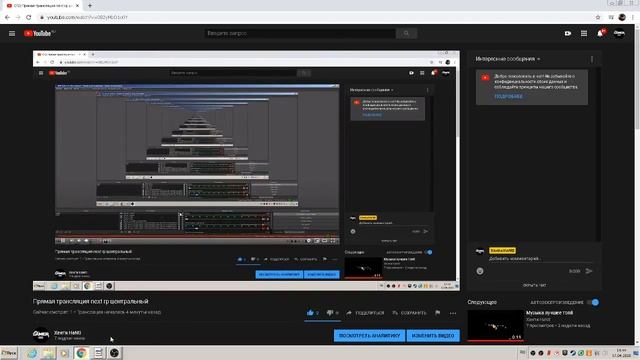
Task: Open the account avatar menu in YouTube header
Action: [x=619, y=33]
